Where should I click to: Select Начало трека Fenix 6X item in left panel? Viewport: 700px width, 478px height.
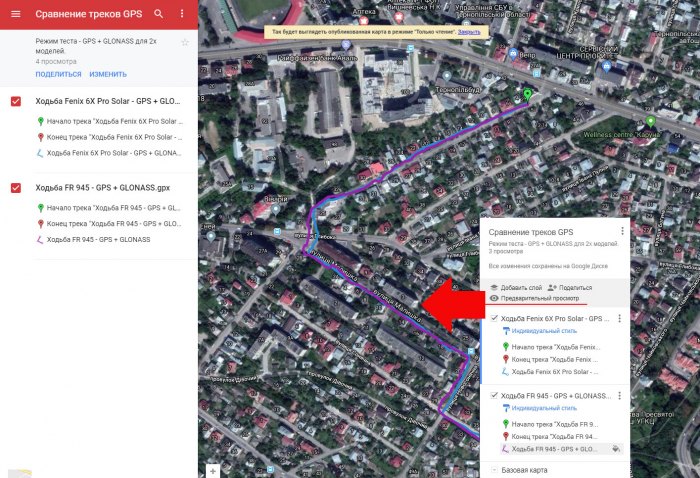110,121
